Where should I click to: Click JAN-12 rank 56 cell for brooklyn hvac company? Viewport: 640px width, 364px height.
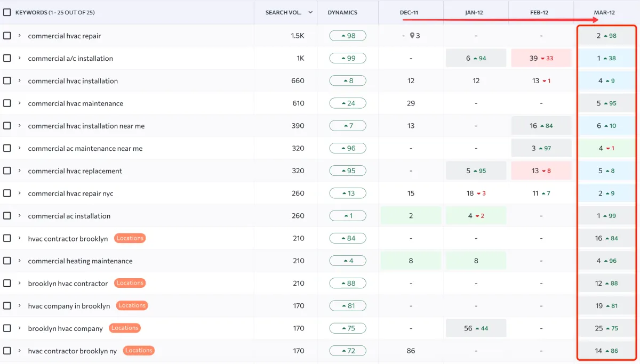pos(476,328)
